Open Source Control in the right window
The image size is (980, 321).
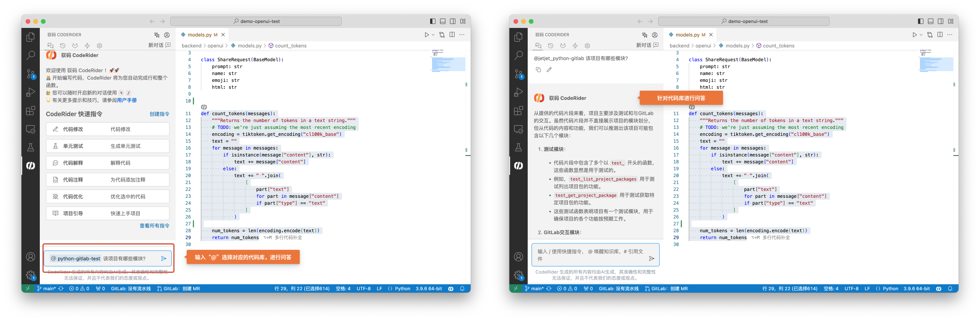(519, 74)
